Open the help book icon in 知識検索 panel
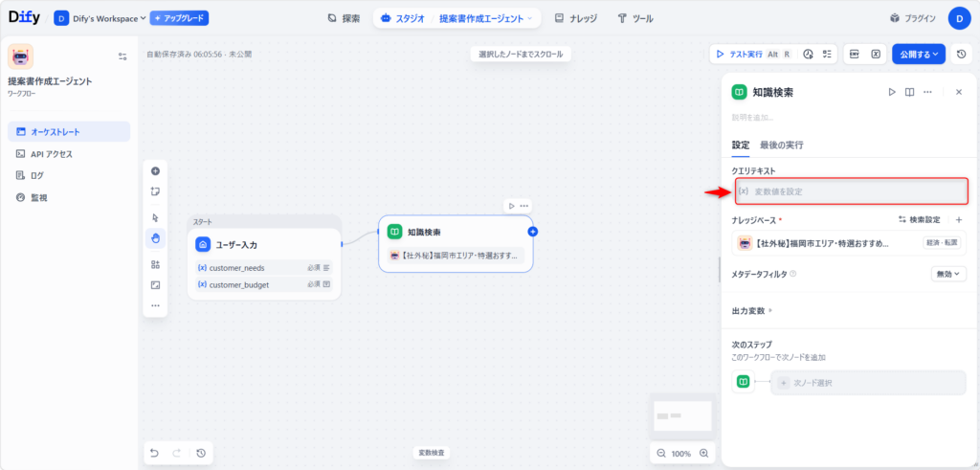The image size is (980, 470). point(910,92)
